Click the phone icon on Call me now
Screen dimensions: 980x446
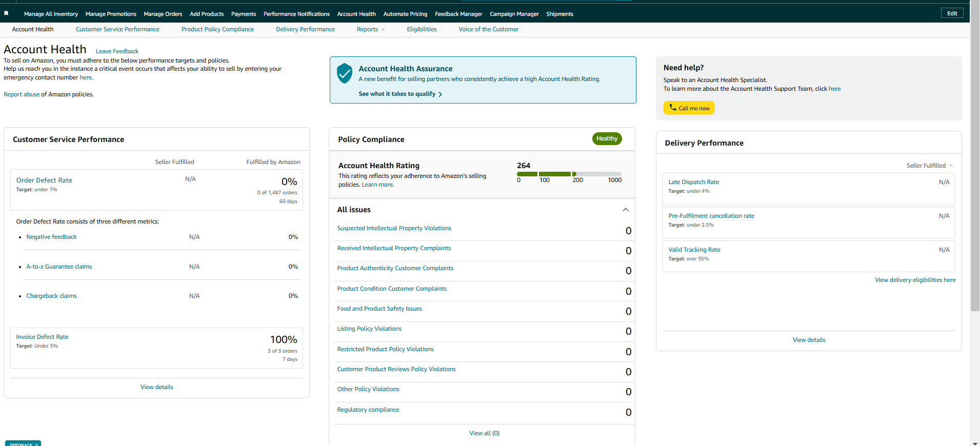(x=673, y=108)
